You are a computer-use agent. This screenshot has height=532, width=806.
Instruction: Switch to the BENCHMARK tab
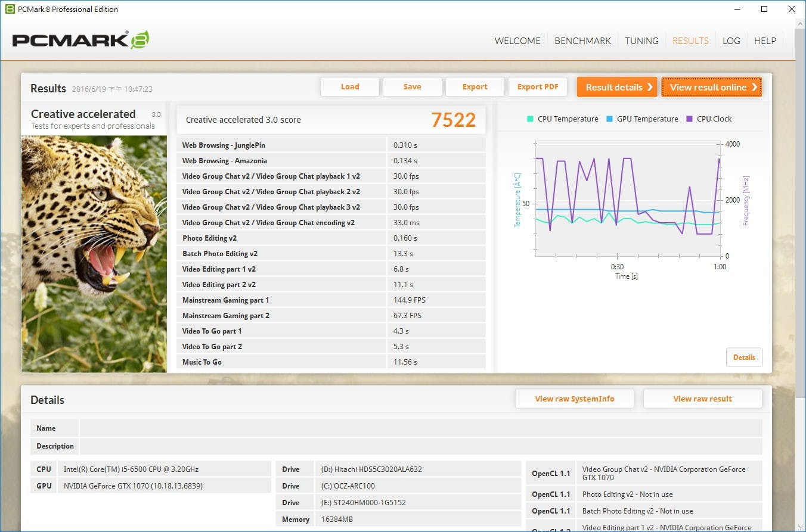pos(582,41)
